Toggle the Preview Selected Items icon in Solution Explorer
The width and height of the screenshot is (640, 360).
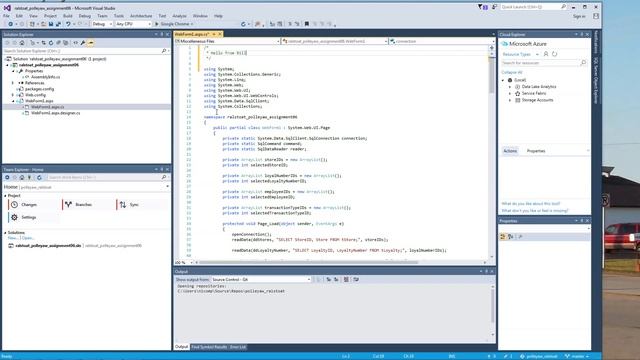(91, 42)
